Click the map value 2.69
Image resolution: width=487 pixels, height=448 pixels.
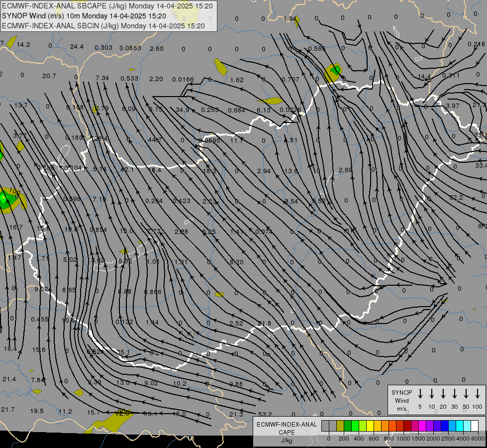(x=346, y=170)
